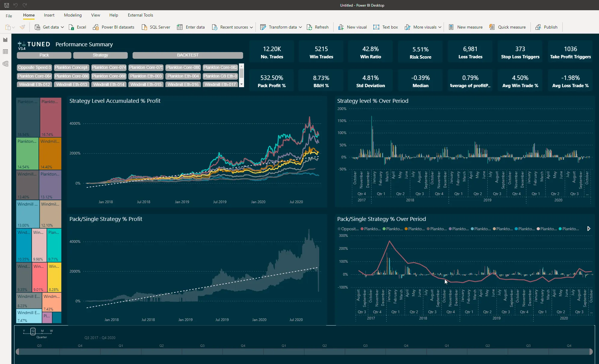This screenshot has width=599, height=364.
Task: Publish the report
Action: [x=546, y=27]
